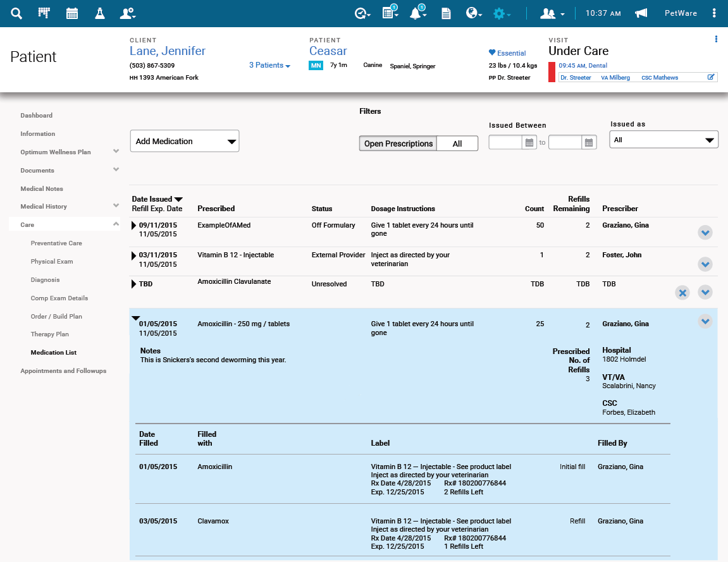Open the Issued Between start date calendar
Image resolution: width=728 pixels, height=562 pixels.
click(529, 142)
